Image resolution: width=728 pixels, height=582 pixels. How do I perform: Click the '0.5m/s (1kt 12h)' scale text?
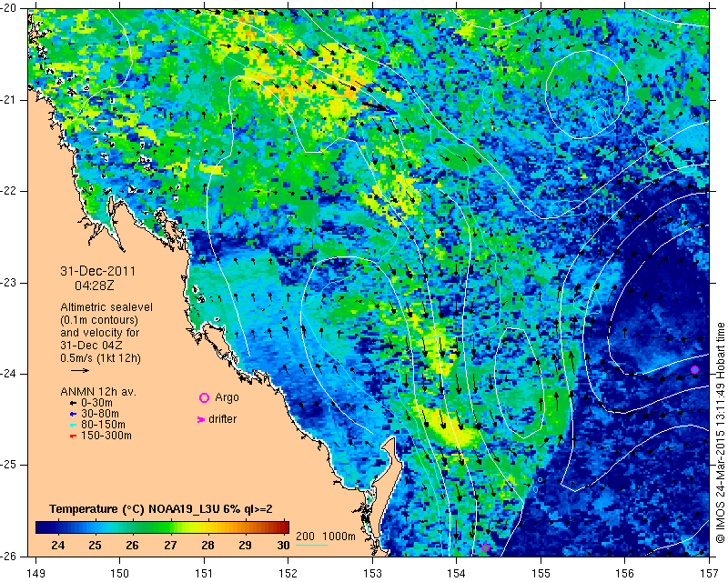click(x=101, y=358)
